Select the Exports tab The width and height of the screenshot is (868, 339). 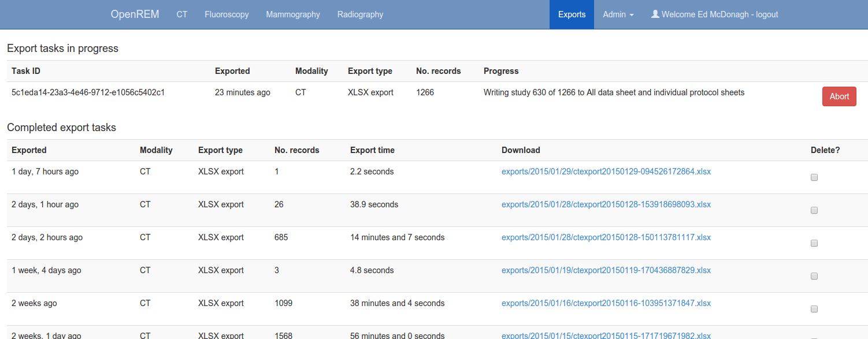pyautogui.click(x=572, y=14)
